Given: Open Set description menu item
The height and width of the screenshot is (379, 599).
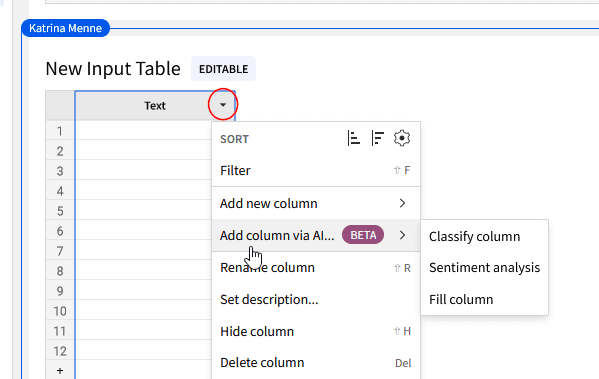Looking at the screenshot, I should (316, 300).
